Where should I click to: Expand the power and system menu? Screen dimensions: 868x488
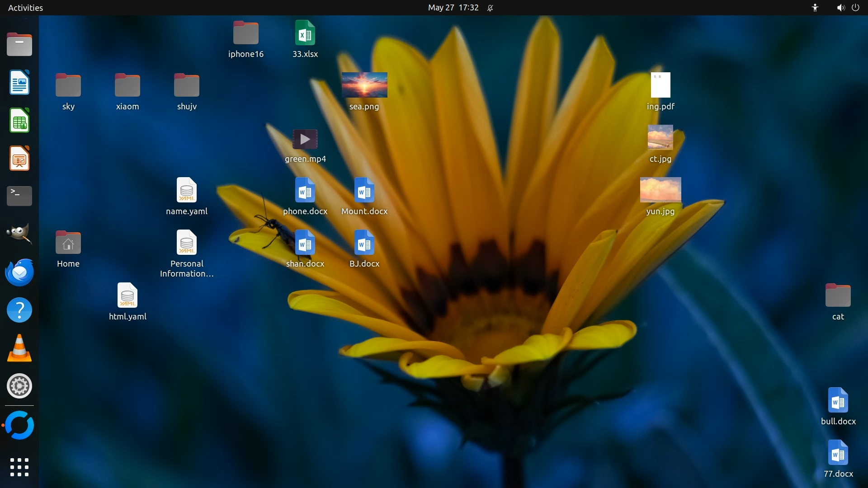(855, 8)
